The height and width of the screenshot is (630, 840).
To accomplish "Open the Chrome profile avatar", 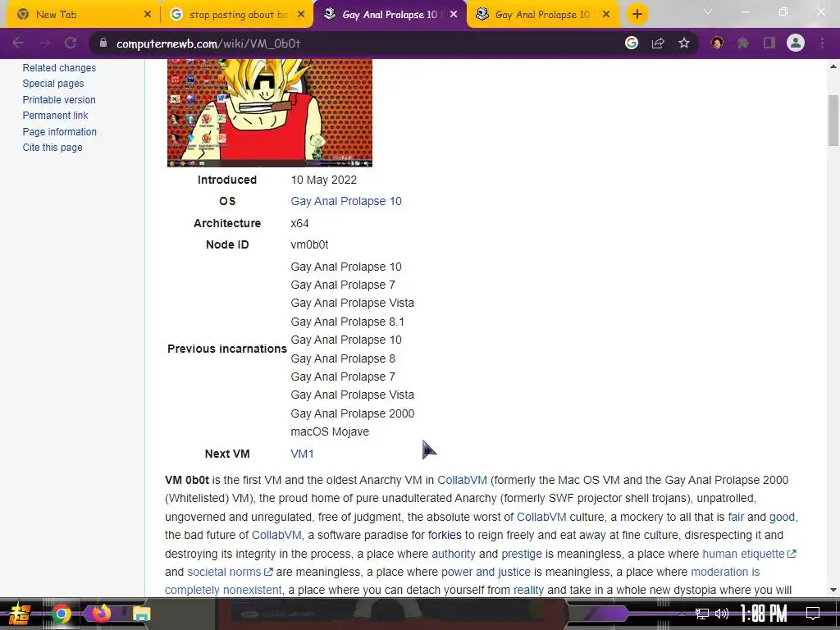I will [796, 43].
